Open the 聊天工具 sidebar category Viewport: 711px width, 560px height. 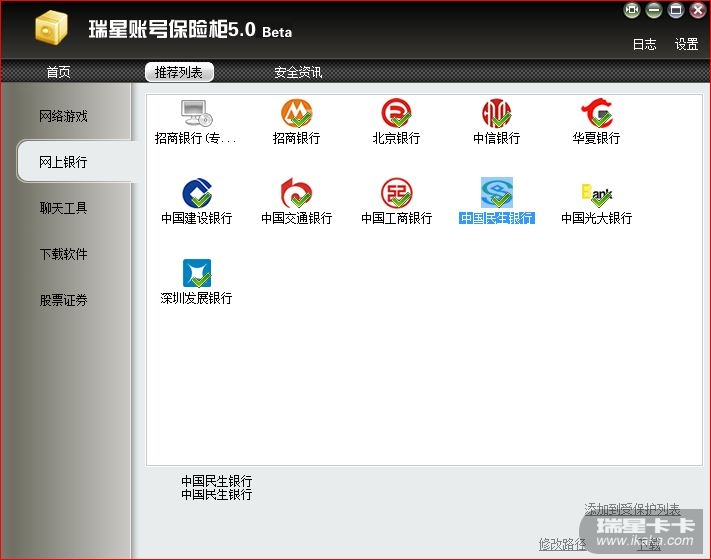pyautogui.click(x=63, y=208)
